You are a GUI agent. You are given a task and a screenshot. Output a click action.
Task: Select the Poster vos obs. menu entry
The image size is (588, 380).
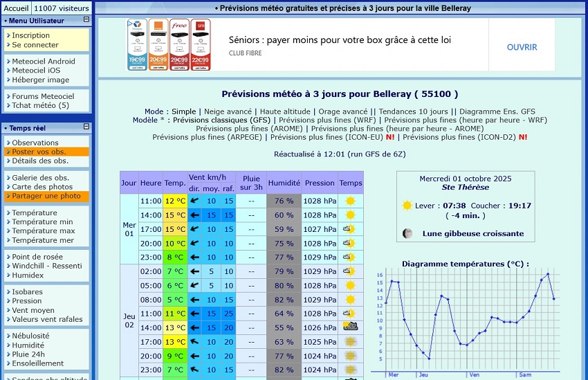39,152
